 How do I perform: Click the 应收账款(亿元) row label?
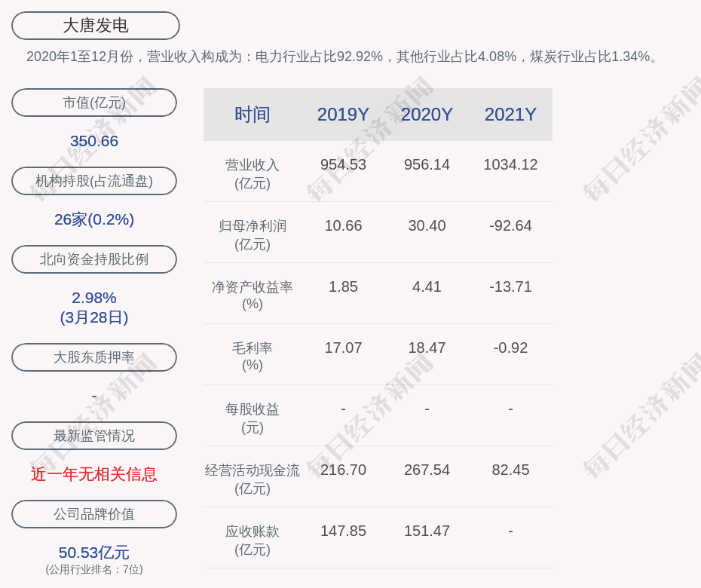pos(253,541)
